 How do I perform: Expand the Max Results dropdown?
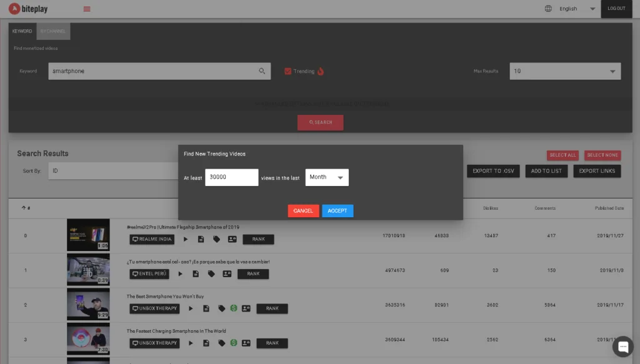pyautogui.click(x=564, y=71)
